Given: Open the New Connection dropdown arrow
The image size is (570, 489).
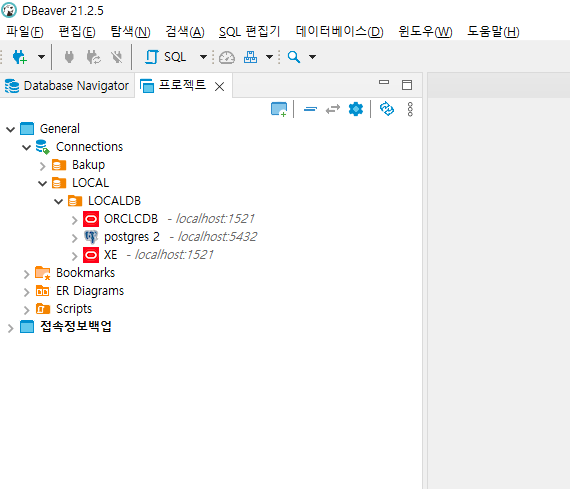Looking at the screenshot, I should [x=41, y=57].
